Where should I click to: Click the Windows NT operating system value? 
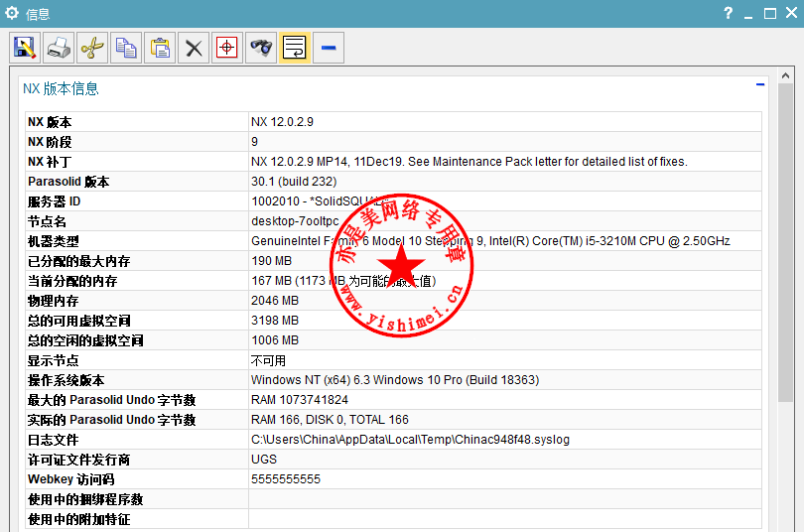395,380
